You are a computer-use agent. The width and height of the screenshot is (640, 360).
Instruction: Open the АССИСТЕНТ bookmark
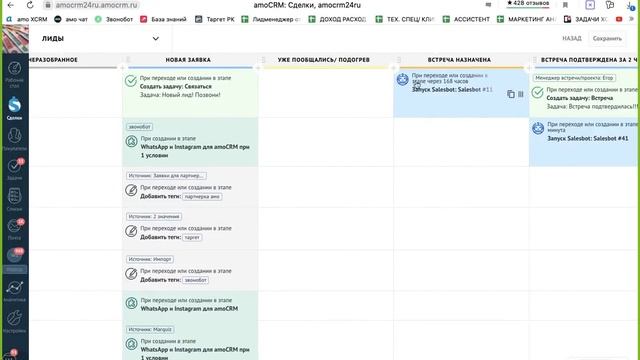(x=467, y=19)
